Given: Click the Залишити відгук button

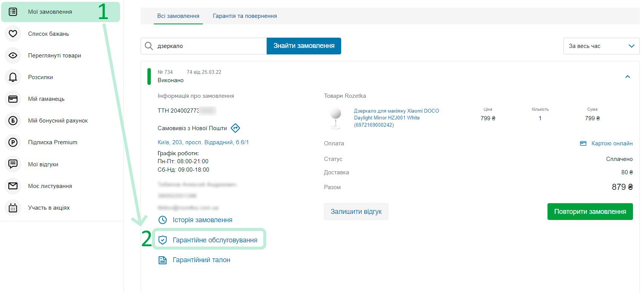Looking at the screenshot, I should click(x=356, y=212).
